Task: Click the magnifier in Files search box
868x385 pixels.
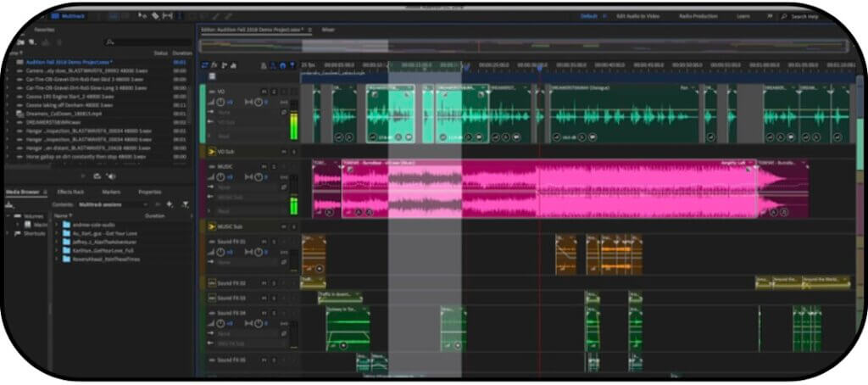Action: click(109, 42)
